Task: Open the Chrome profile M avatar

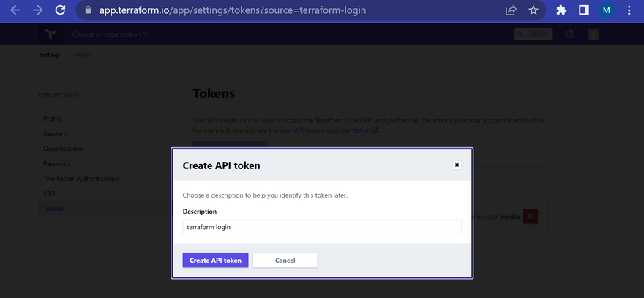Action: tap(607, 10)
